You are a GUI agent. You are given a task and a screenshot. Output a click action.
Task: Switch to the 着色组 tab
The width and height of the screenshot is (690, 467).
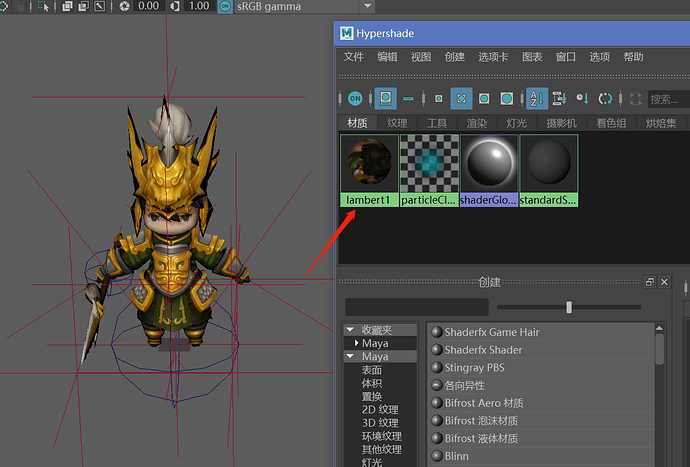pyautogui.click(x=611, y=123)
